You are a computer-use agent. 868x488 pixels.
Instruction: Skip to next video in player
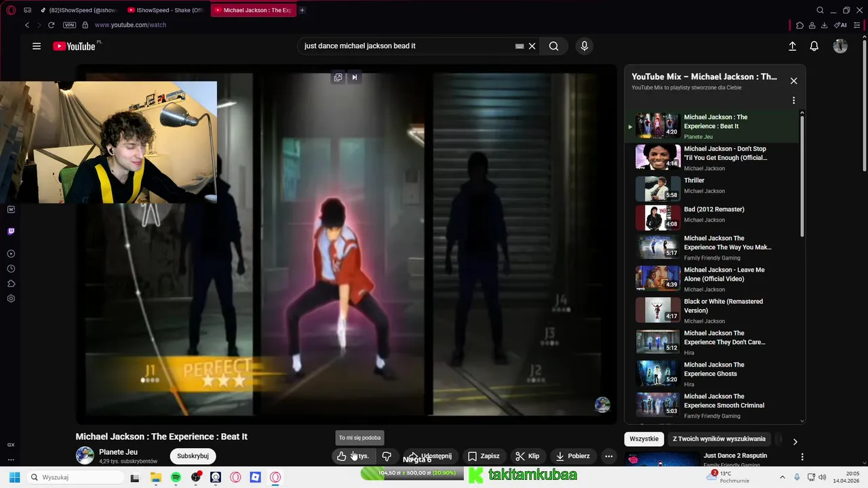click(x=354, y=77)
